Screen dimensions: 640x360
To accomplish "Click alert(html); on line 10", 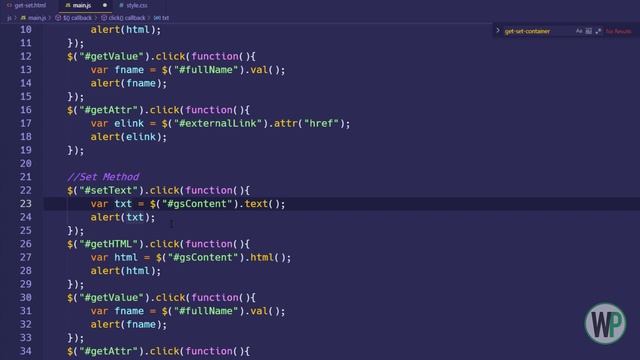I will click(x=126, y=29).
